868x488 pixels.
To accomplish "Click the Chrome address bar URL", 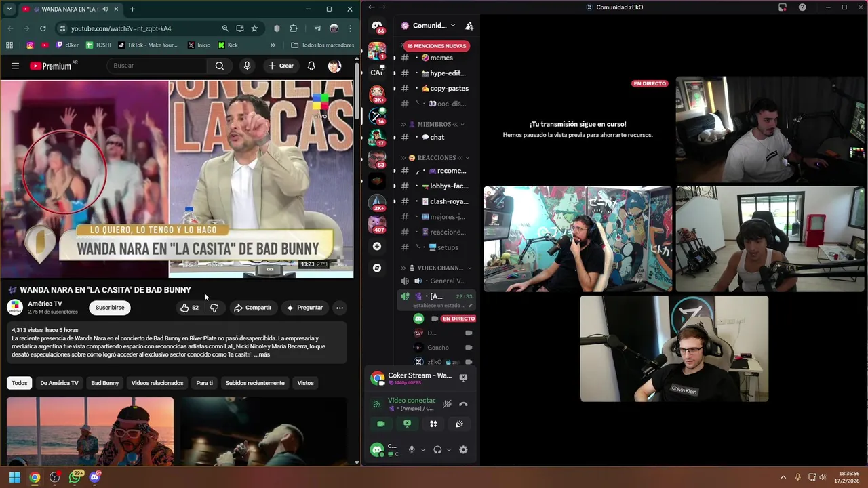I will click(121, 28).
